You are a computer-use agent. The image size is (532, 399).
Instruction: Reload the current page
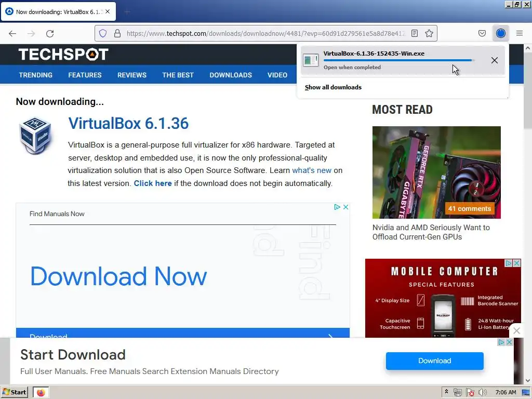50,33
